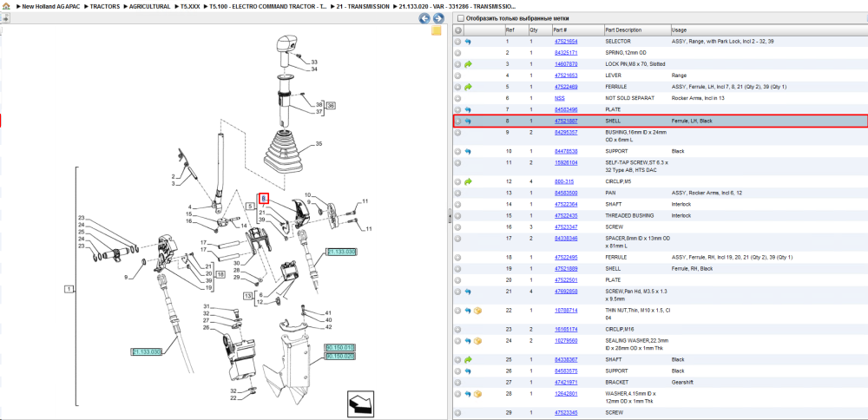868x420 pixels.
Task: Mark the BRACKET Gearshift row circle
Action: click(457, 383)
